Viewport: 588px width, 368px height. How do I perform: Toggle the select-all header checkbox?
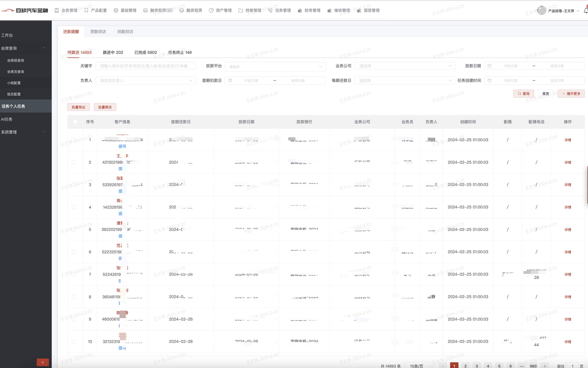pos(75,122)
